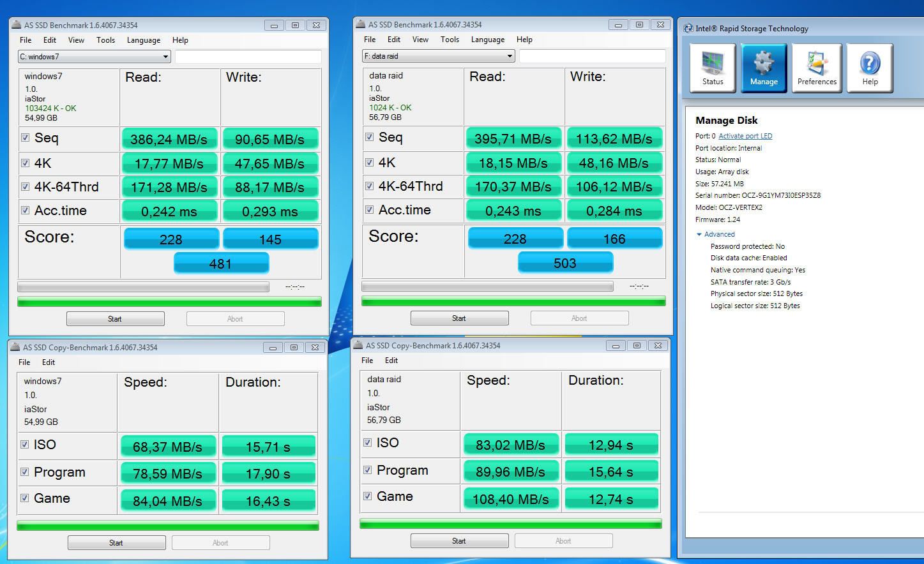Viewport: 924px width, 564px height.
Task: Click the app icon of the data raid Copy-Benchmark window
Action: click(358, 345)
